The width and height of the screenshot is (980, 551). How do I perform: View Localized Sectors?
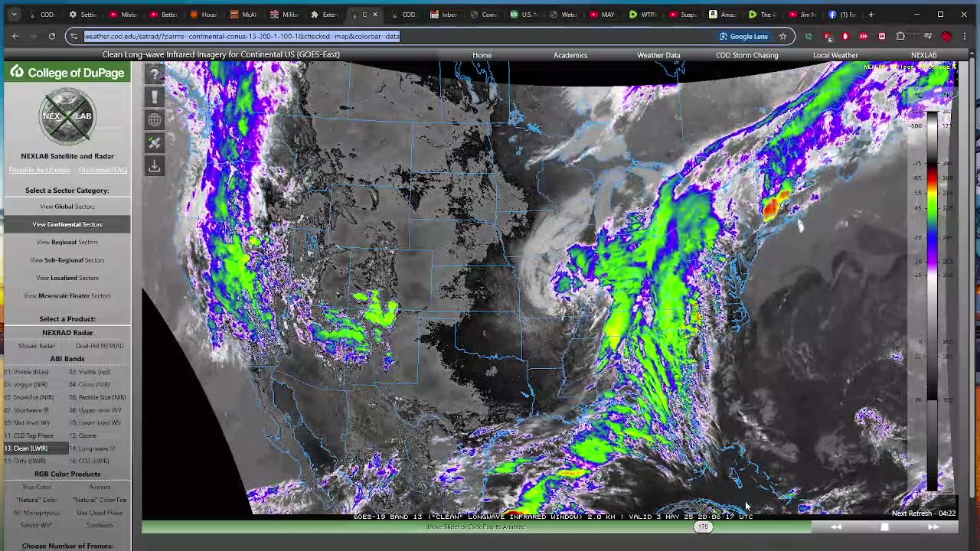click(x=67, y=278)
